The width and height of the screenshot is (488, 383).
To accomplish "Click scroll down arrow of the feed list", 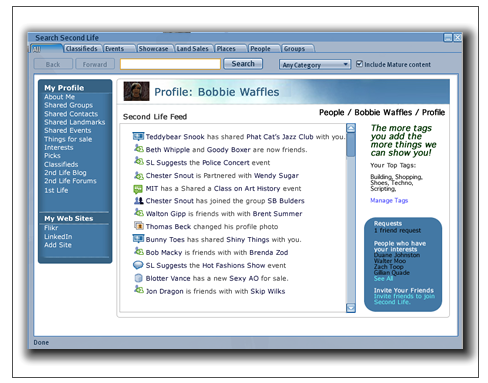I will click(351, 308).
